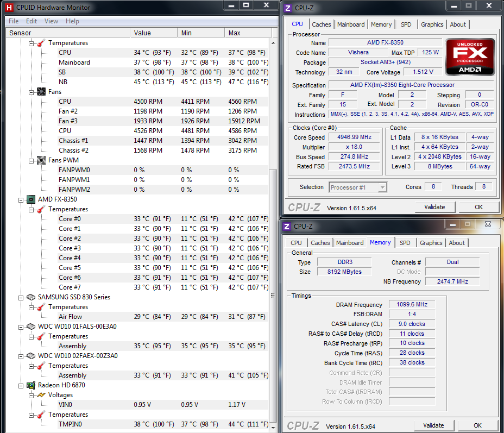The image size is (504, 433).
Task: Switch to Memory tab in top CPU-Z window
Action: click(x=381, y=24)
